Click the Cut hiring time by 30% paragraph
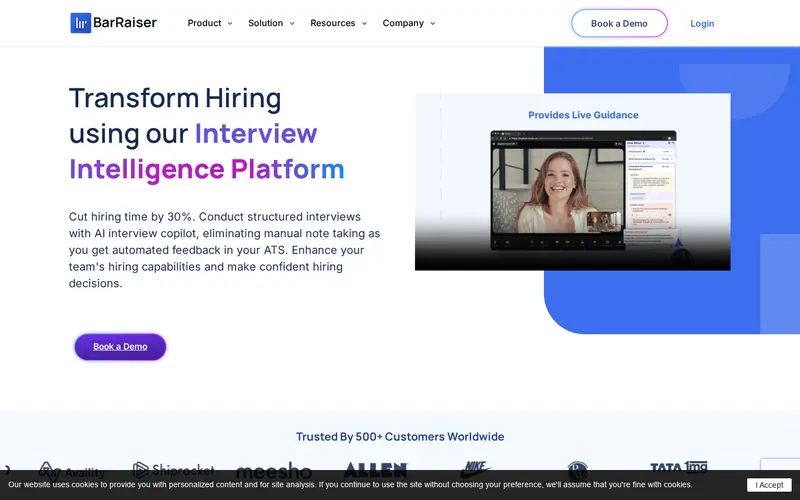The height and width of the screenshot is (500, 800). pyautogui.click(x=224, y=250)
